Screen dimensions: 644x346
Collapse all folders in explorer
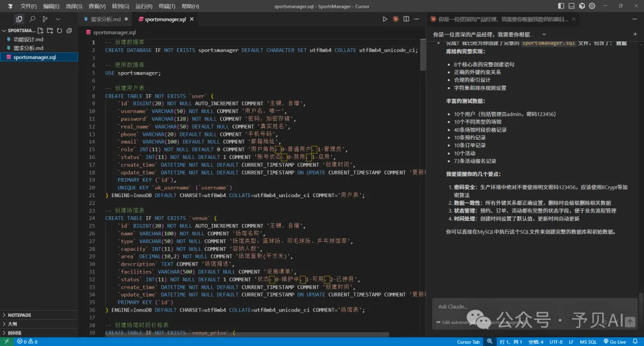(x=69, y=31)
